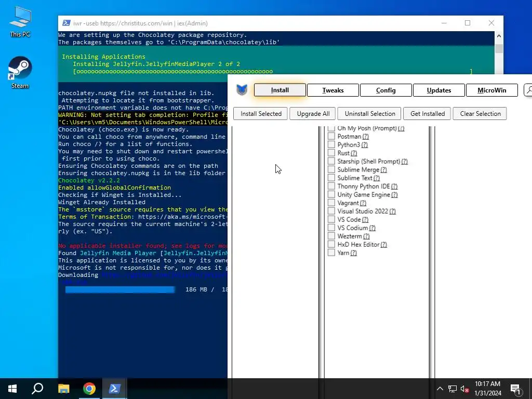Click the Clear Selection button
The image size is (532, 399).
(480, 114)
